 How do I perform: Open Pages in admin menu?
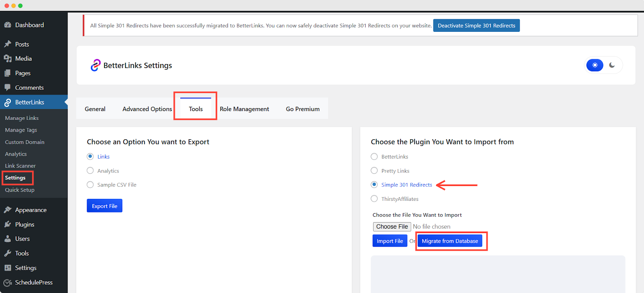(23, 73)
